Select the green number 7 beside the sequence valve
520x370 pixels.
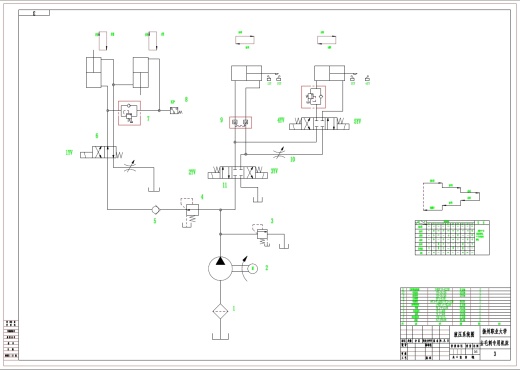148,118
